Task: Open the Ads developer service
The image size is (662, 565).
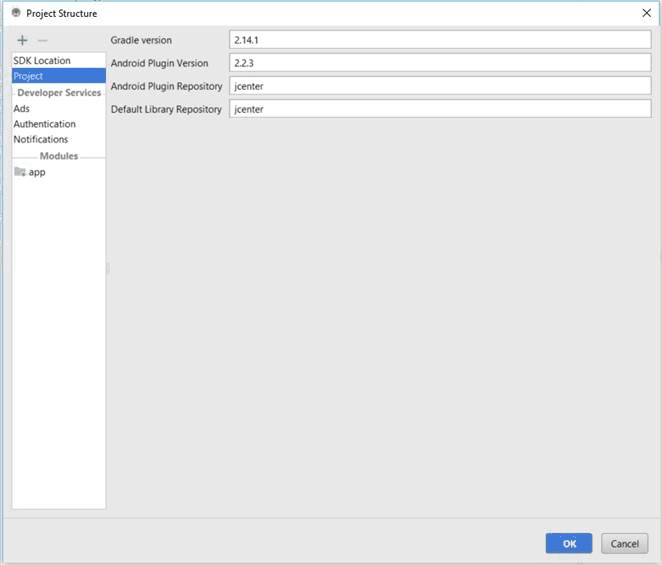Action: tap(59, 109)
